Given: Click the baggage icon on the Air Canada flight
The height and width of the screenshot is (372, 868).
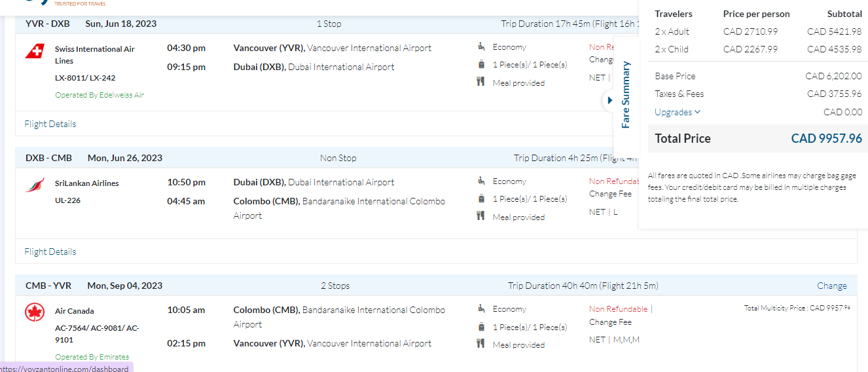Looking at the screenshot, I should click(481, 326).
